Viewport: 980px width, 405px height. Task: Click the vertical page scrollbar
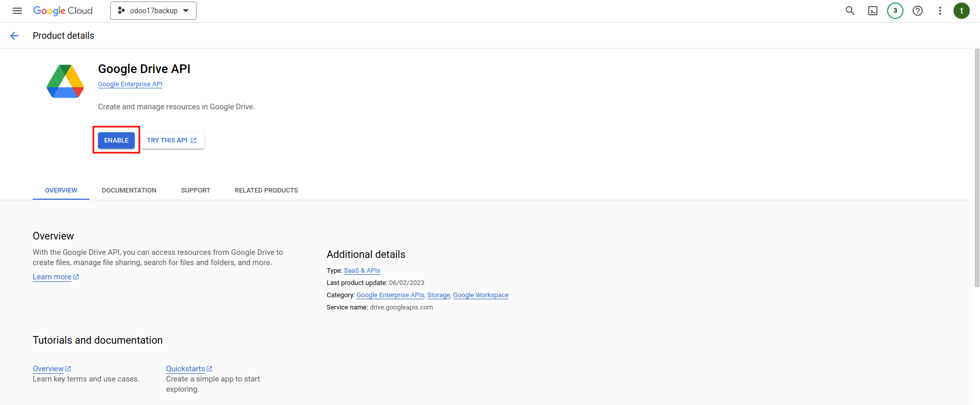[976, 169]
